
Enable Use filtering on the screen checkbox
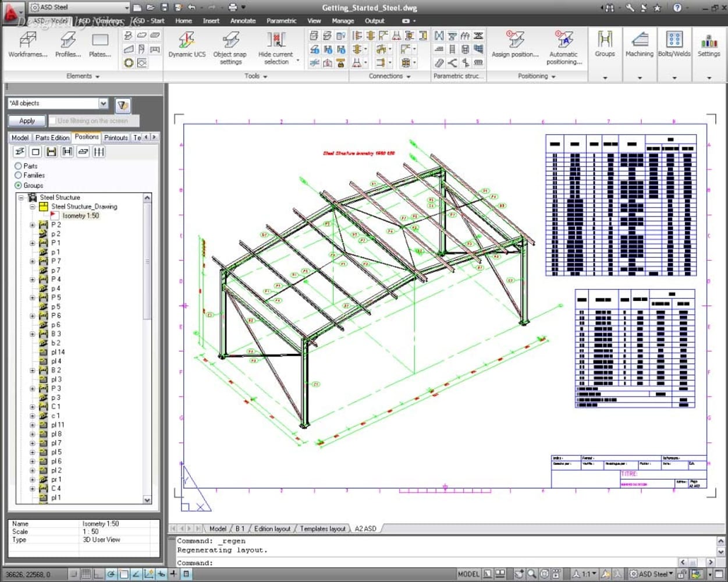click(x=53, y=121)
